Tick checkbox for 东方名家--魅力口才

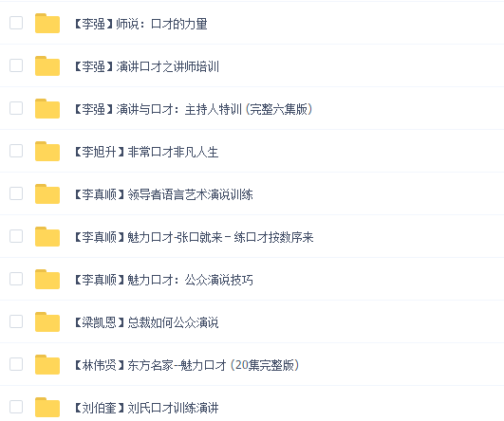[16, 364]
